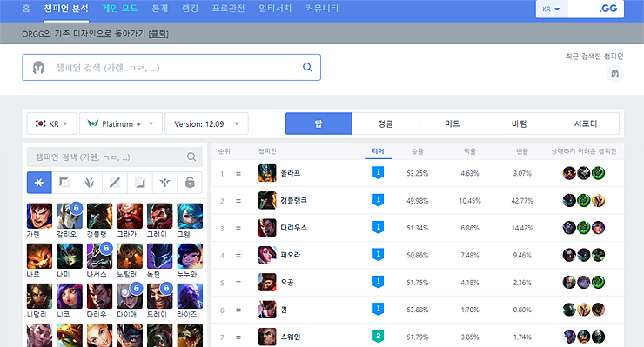Select 그라가스 portrait in champion grid
Image resolution: width=644 pixels, height=347 pixels.
[130, 216]
